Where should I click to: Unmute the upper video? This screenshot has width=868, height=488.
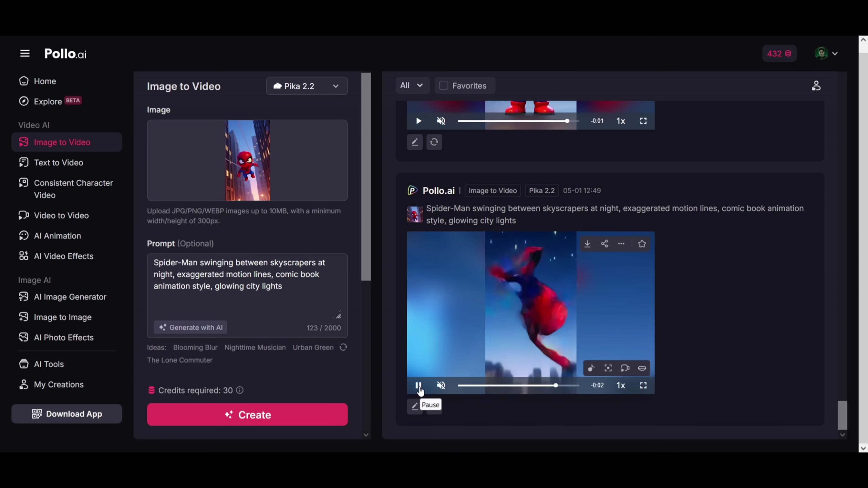441,121
